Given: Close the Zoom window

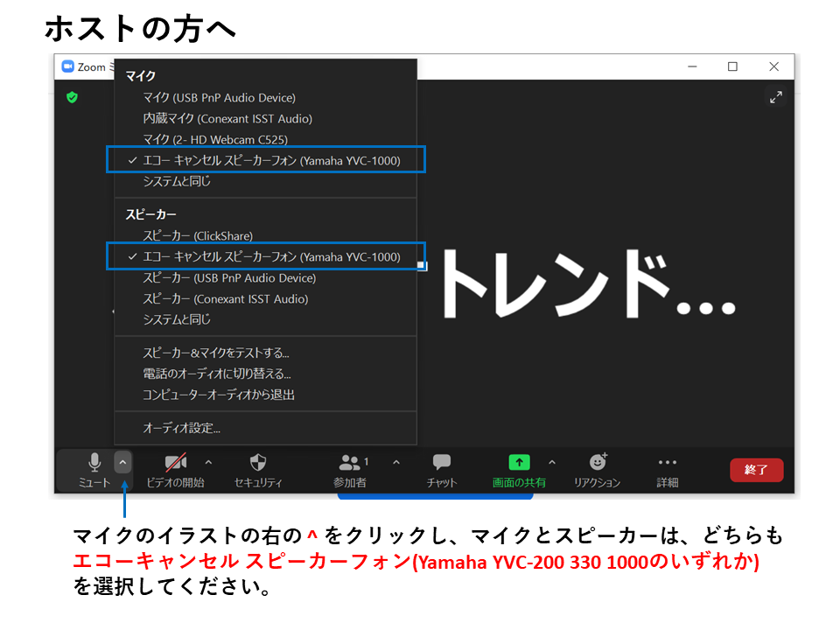Looking at the screenshot, I should click(774, 66).
